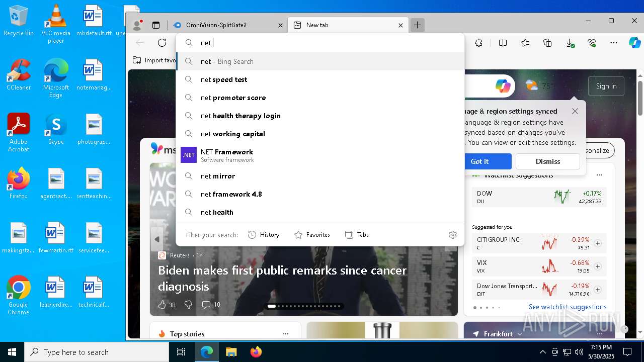Filter search by Favorites
The width and height of the screenshot is (644, 362).
312,235
